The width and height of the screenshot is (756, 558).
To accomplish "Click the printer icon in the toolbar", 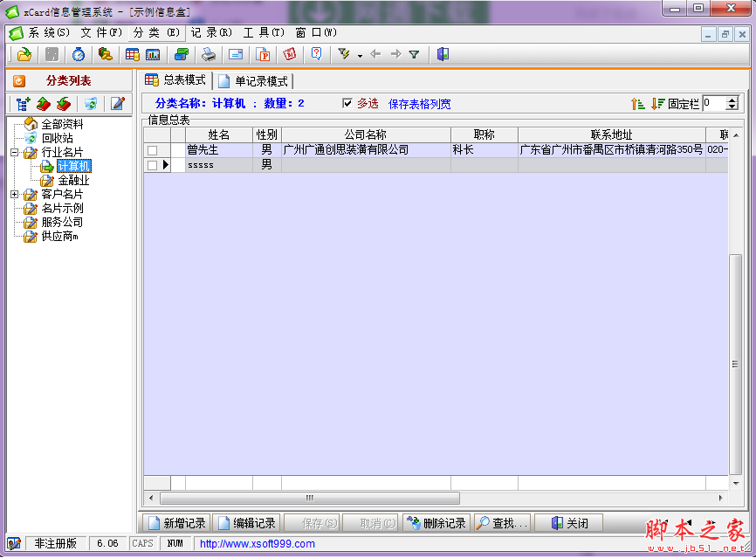I will 209,54.
